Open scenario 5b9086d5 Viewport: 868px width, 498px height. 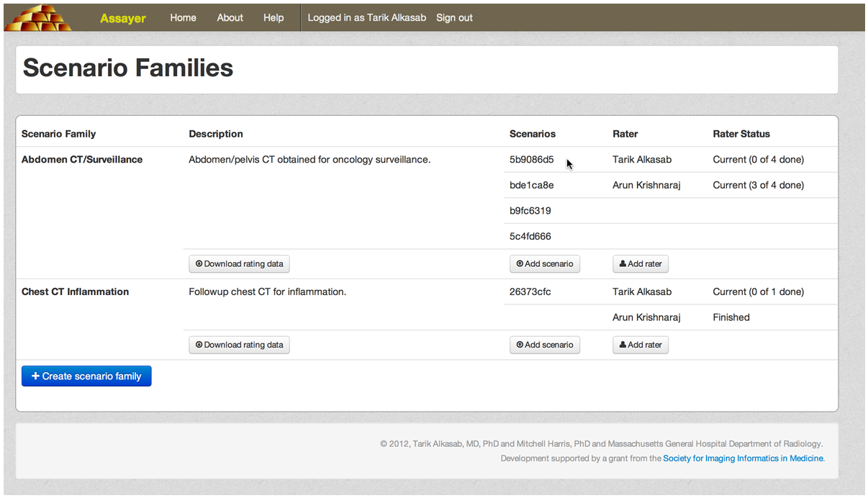[531, 160]
